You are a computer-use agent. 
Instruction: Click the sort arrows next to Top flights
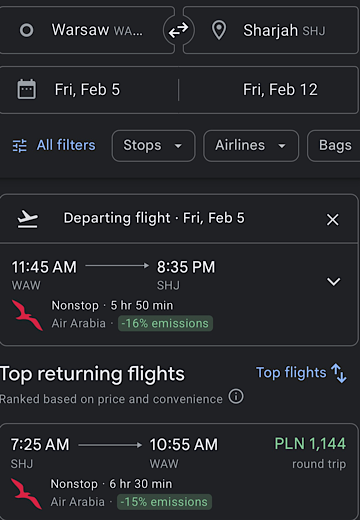[x=339, y=373]
